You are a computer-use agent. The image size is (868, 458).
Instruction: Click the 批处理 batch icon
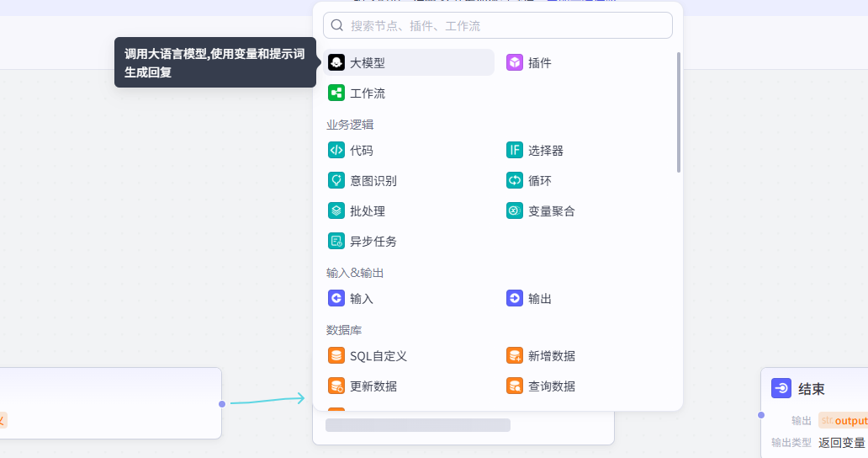pos(336,211)
